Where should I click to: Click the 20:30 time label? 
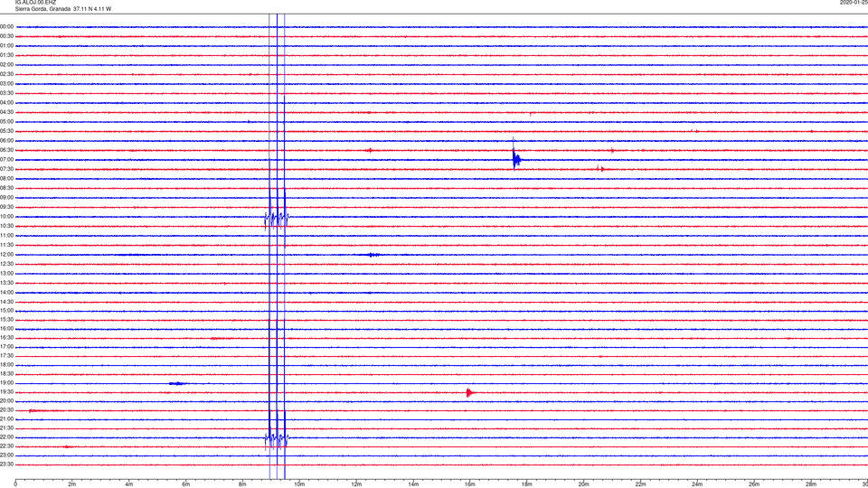(x=6, y=410)
